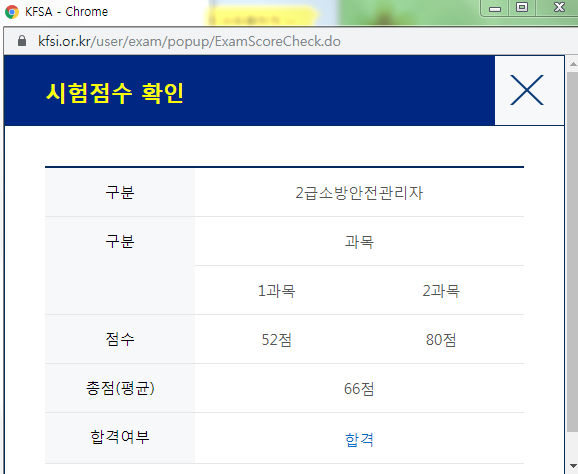Close the KFSA Chrome window

(x=558, y=8)
